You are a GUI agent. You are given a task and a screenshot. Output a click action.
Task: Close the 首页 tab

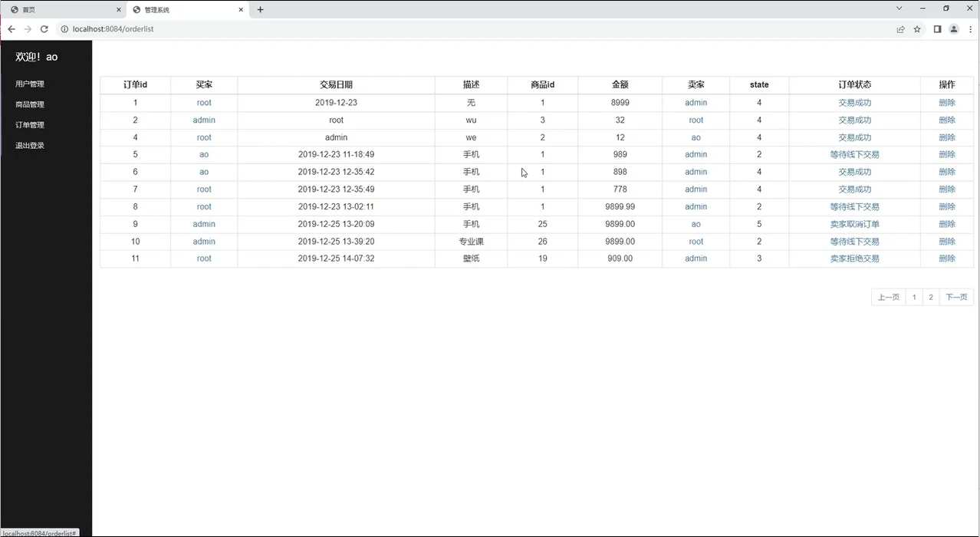pyautogui.click(x=119, y=10)
